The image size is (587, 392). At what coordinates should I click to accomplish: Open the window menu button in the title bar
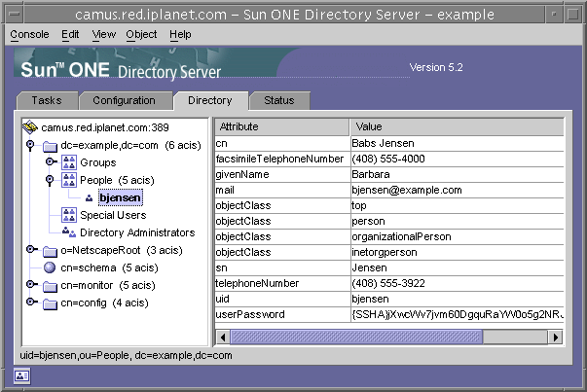coord(15,15)
